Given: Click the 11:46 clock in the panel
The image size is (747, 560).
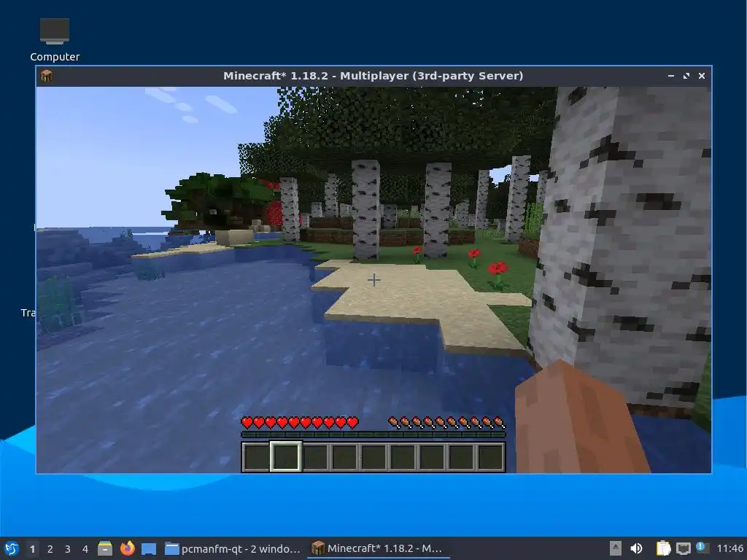Looking at the screenshot, I should tap(729, 548).
